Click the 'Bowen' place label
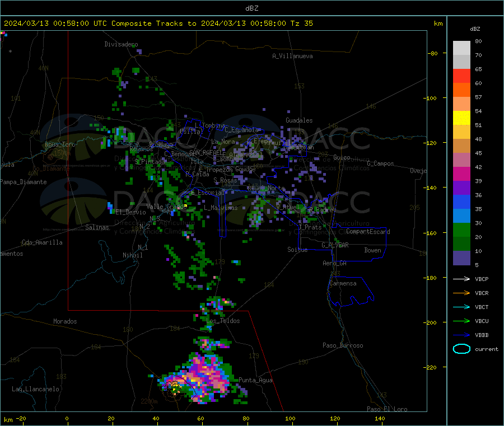The height and width of the screenshot is (426, 504). click(x=372, y=250)
